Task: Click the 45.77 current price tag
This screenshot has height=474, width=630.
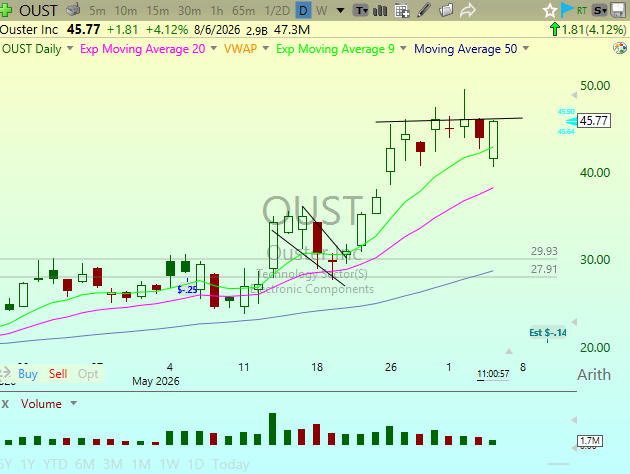Action: (594, 121)
